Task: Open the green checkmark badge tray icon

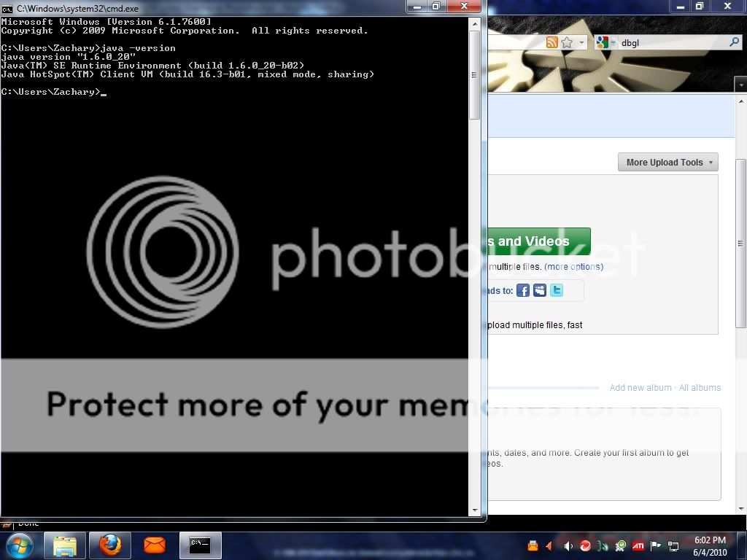Action: [621, 545]
